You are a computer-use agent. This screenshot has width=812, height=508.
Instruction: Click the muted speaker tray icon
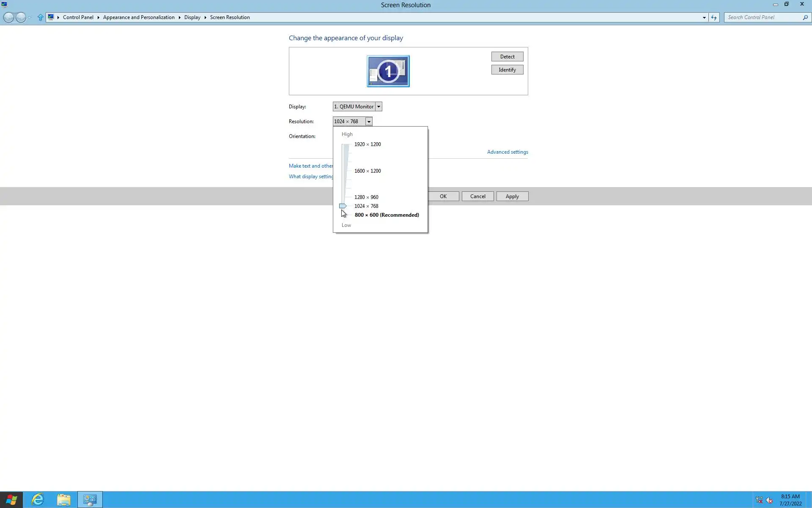pos(770,500)
